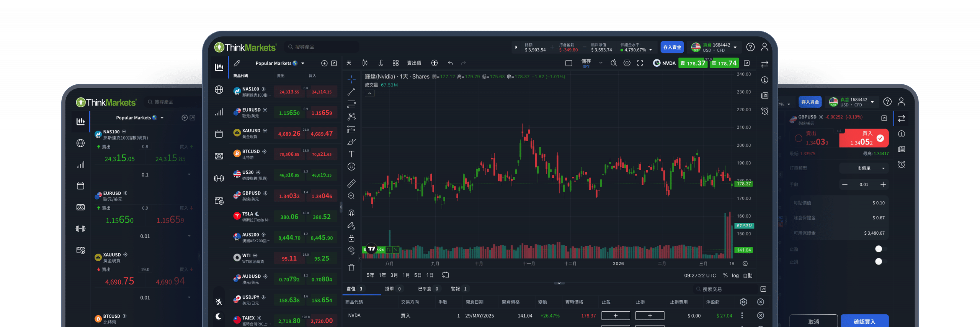The width and height of the screenshot is (980, 327).
Task: Select the brush drawing tool
Action: [351, 142]
